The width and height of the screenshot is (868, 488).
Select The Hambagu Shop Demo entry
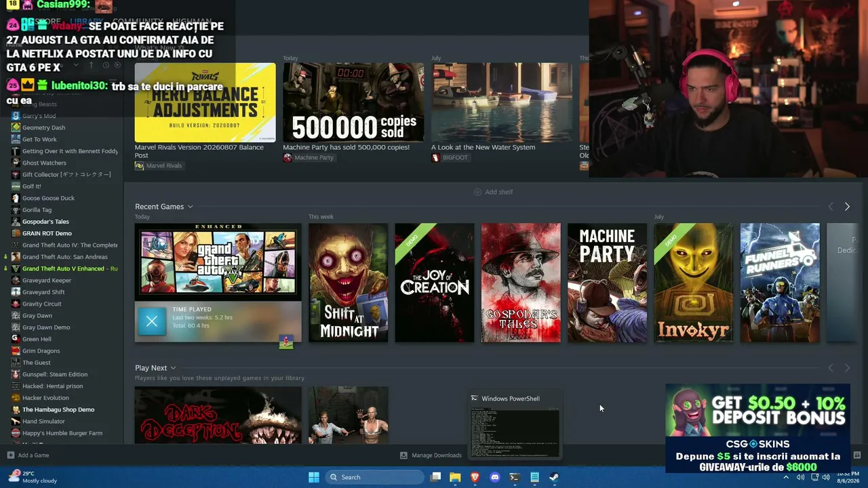coord(58,409)
